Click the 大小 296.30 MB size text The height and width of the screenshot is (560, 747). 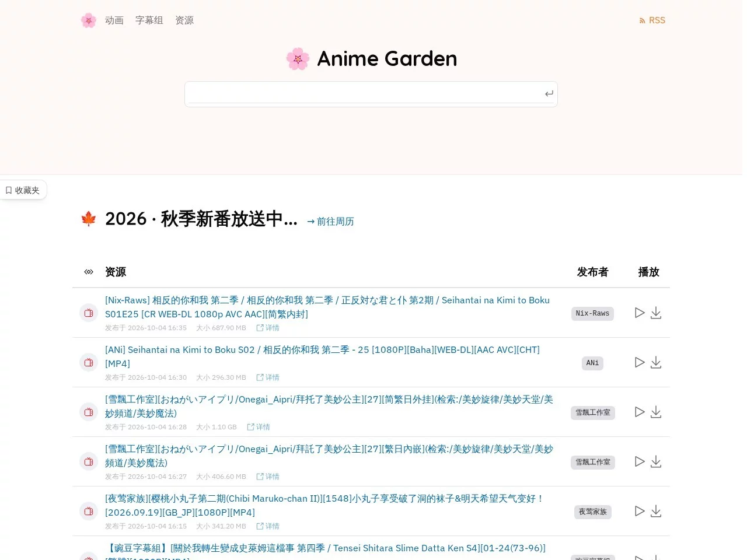[221, 377]
